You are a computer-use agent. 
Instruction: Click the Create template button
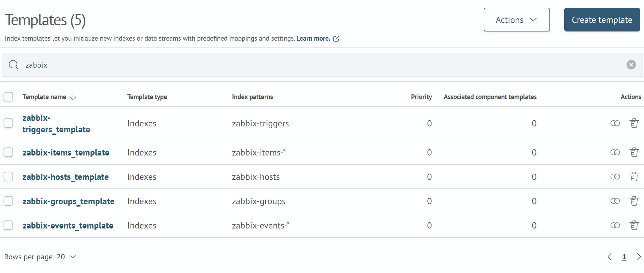pos(602,20)
